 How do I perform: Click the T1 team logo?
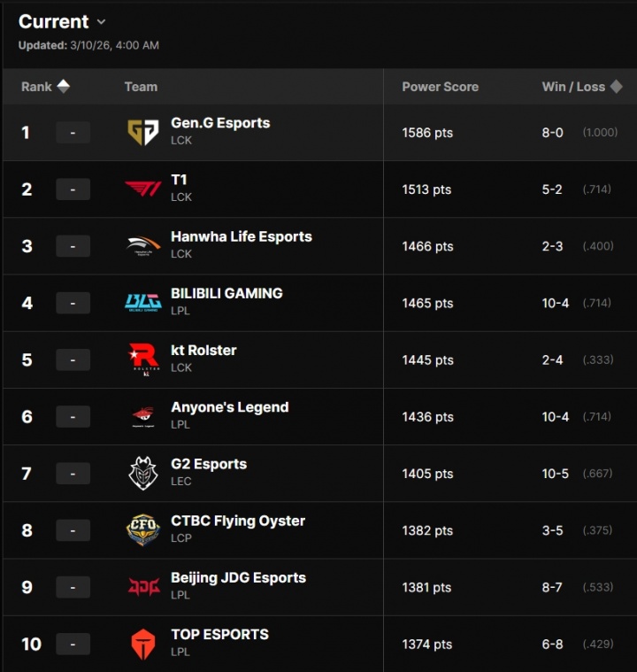pos(142,189)
